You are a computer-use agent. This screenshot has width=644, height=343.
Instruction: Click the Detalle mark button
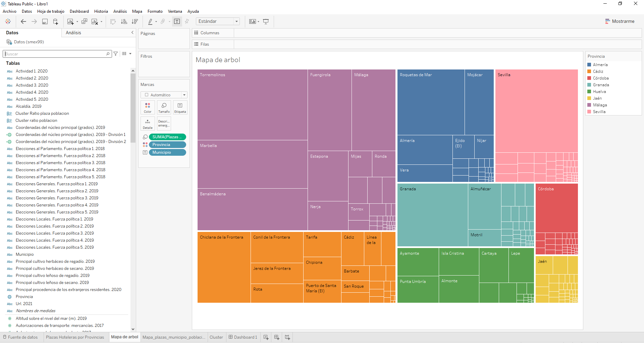(x=148, y=124)
